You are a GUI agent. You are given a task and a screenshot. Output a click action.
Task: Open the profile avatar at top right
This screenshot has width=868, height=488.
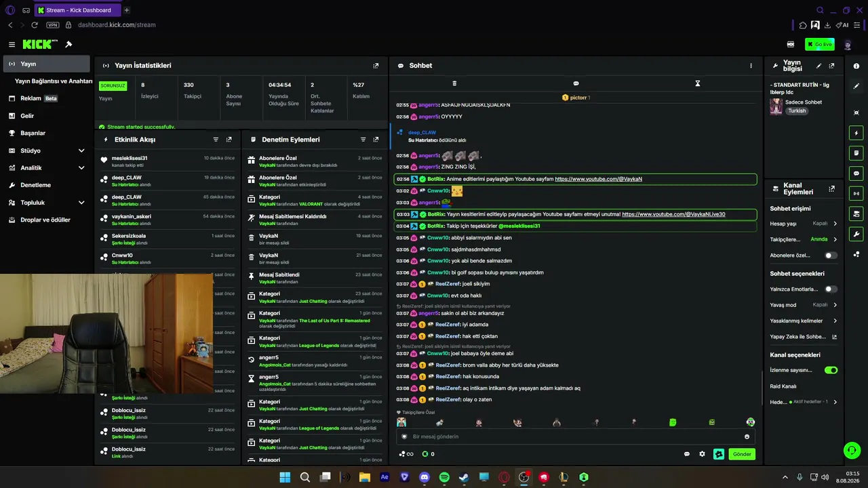tap(848, 44)
